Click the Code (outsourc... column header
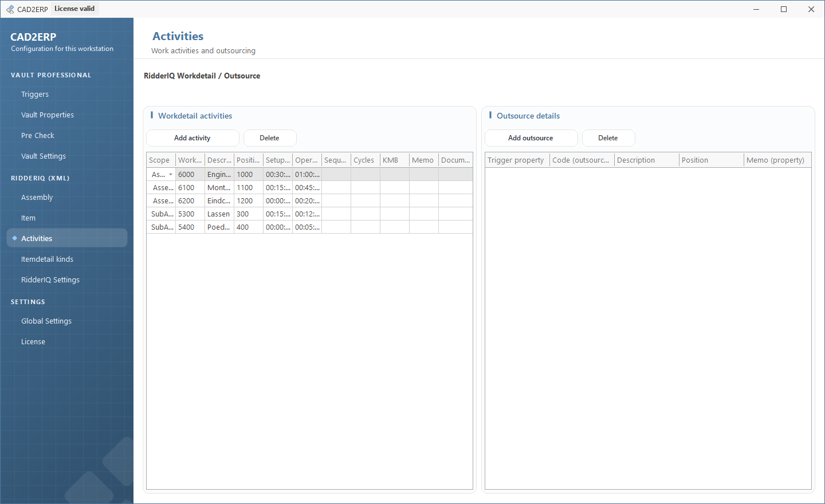 click(582, 160)
